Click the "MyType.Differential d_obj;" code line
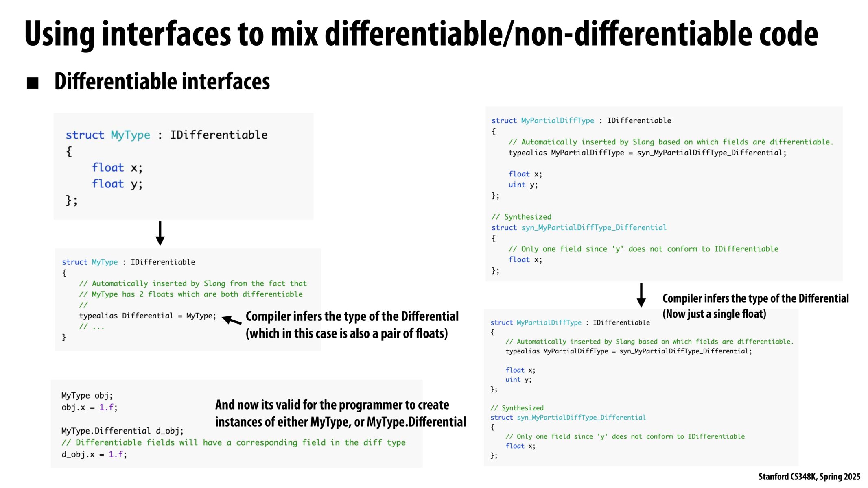Viewport: 868px width, 488px height. [122, 431]
